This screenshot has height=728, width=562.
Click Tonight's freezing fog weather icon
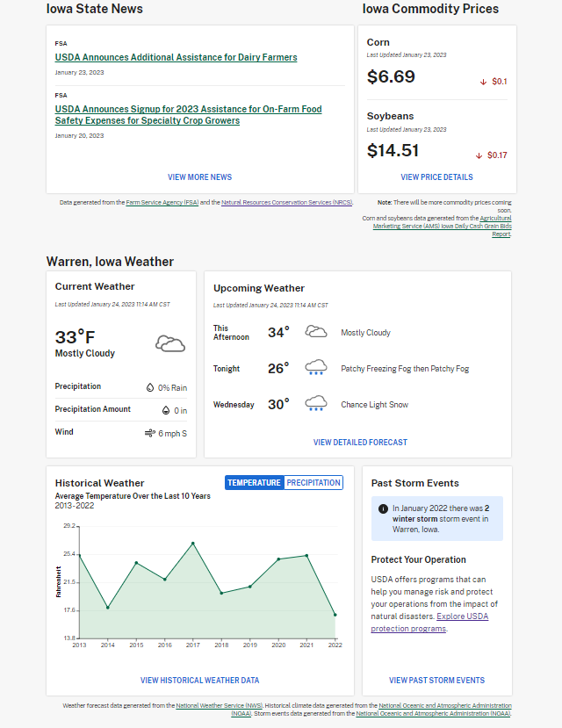point(316,369)
